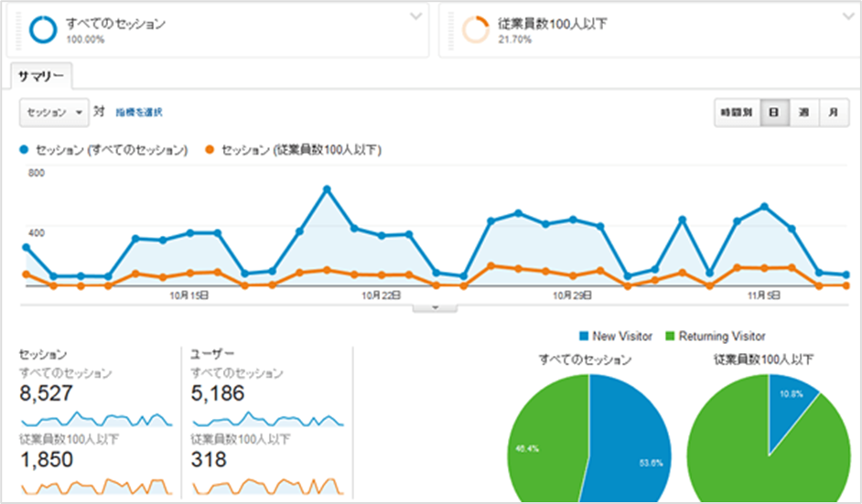Screen dimensions: 862x504
Task: Click the ユーザー scorecard heading
Action: 212,354
